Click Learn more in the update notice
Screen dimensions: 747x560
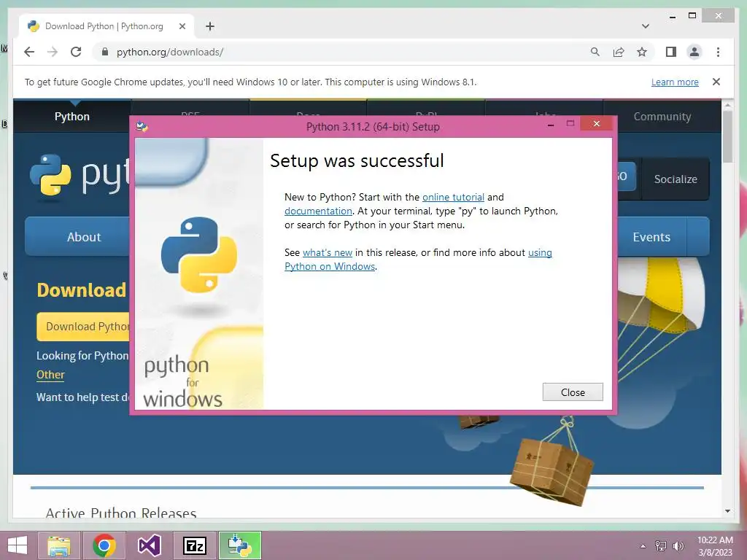(x=675, y=82)
